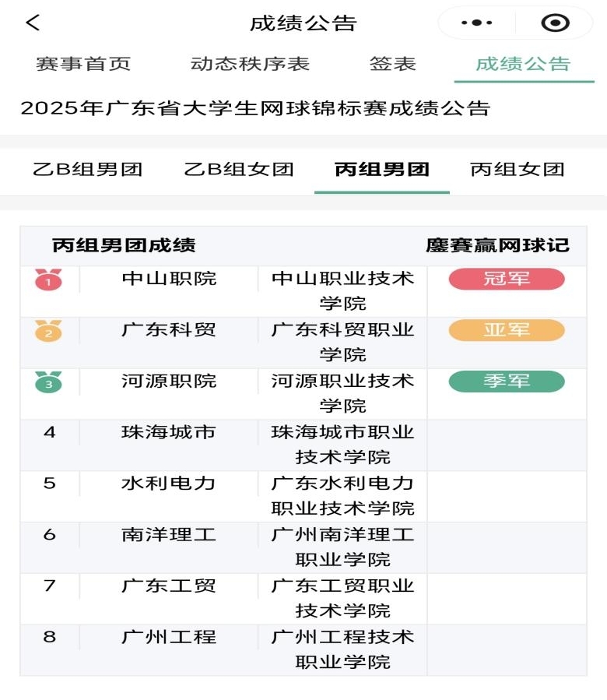Select the 丙组男团 group tab

pos(381,169)
